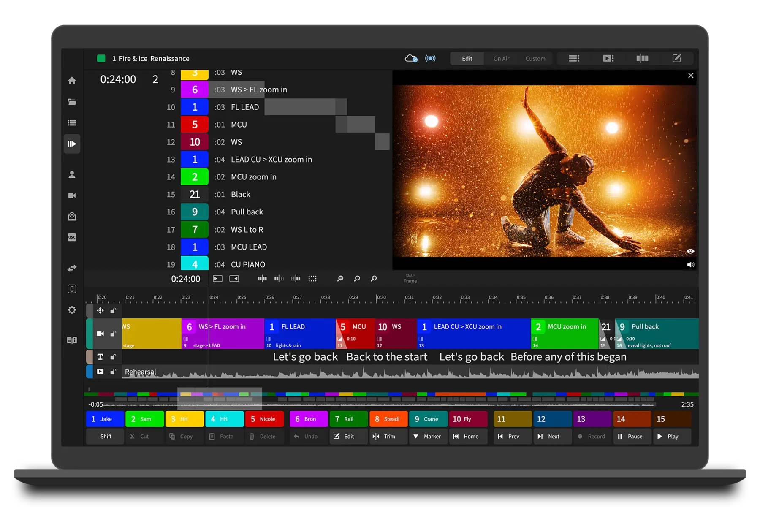Open the PTZ camera panel in sidebar
This screenshot has height=532, width=760.
[x=72, y=217]
